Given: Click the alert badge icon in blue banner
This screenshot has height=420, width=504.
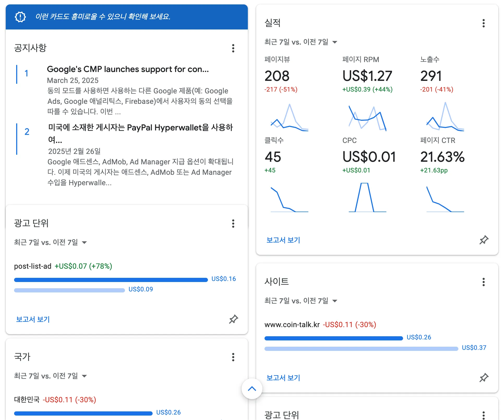Looking at the screenshot, I should [20, 17].
